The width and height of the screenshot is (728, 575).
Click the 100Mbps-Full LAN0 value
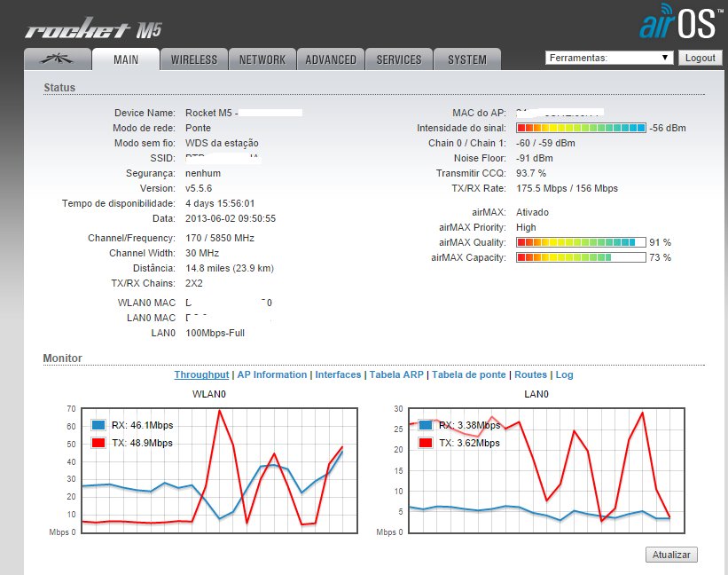click(215, 333)
